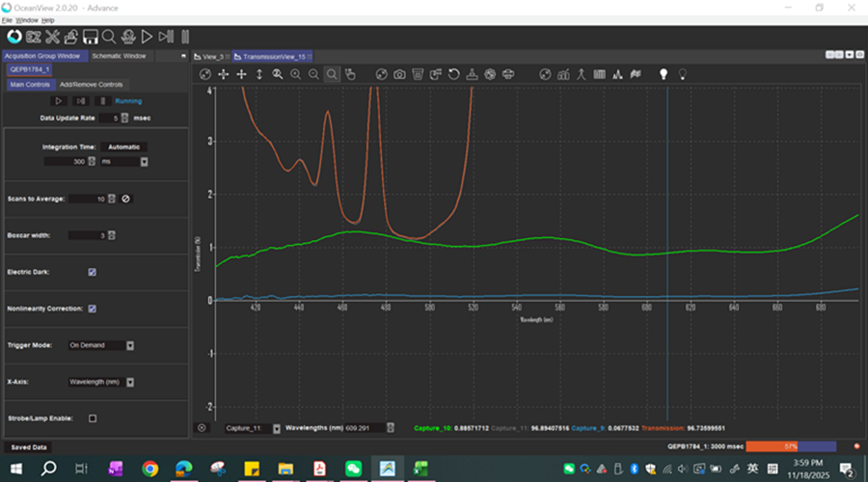This screenshot has width=868, height=482.
Task: Click the zoom out magnifier icon
Action: (x=313, y=74)
